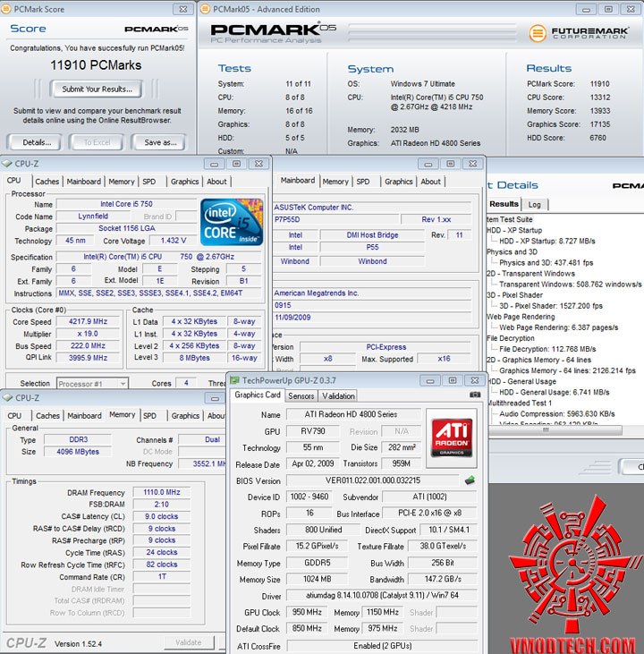The image size is (644, 654).
Task: Open Memory tab in CPU-Z Mainboard window
Action: click(x=335, y=182)
